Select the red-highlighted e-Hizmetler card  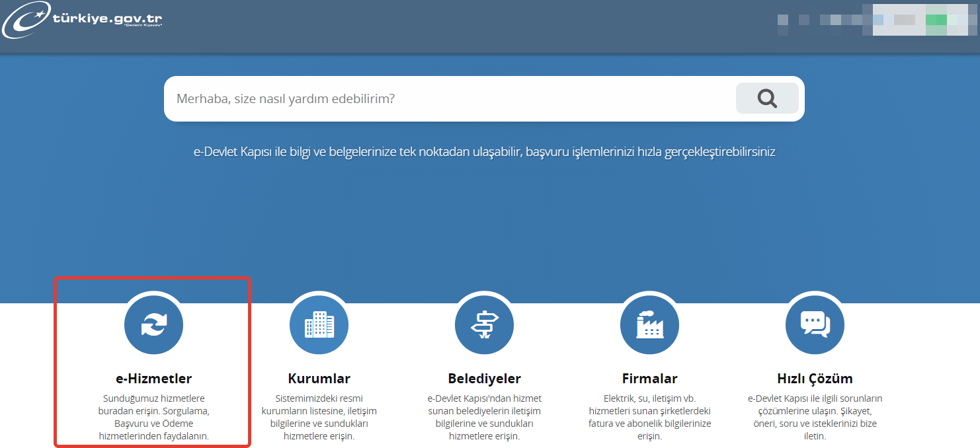[153, 363]
